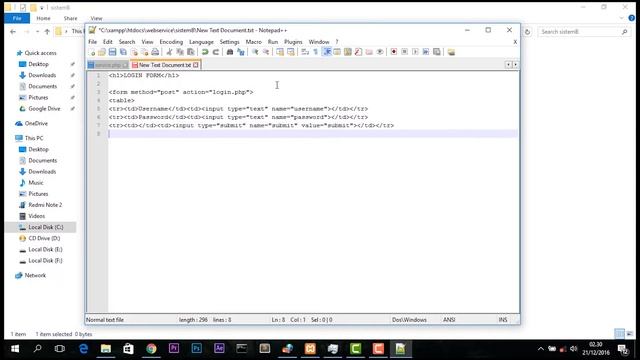
Task: Click Run a Macro Multiple Times icon
Action: point(426,52)
